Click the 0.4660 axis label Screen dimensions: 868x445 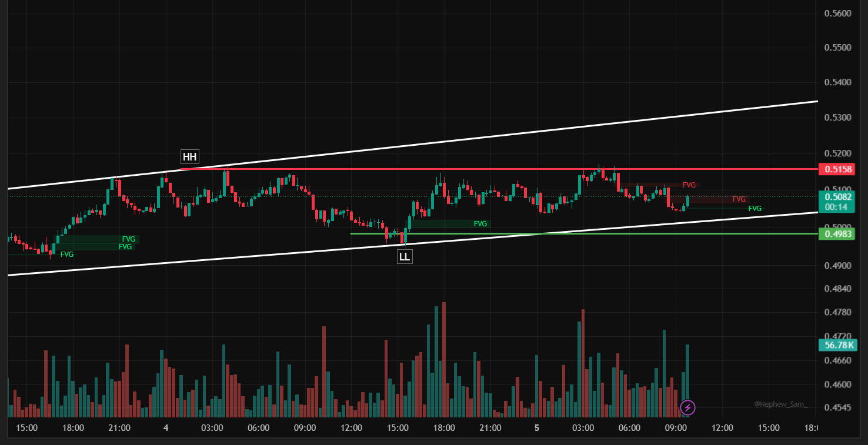point(838,360)
